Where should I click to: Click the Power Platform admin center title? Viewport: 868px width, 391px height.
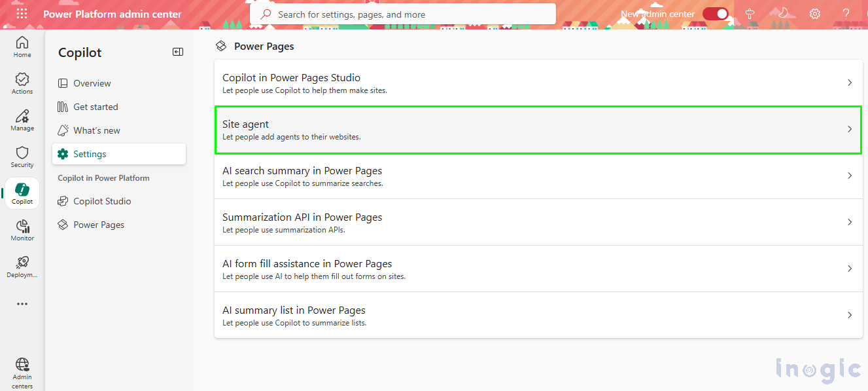113,14
